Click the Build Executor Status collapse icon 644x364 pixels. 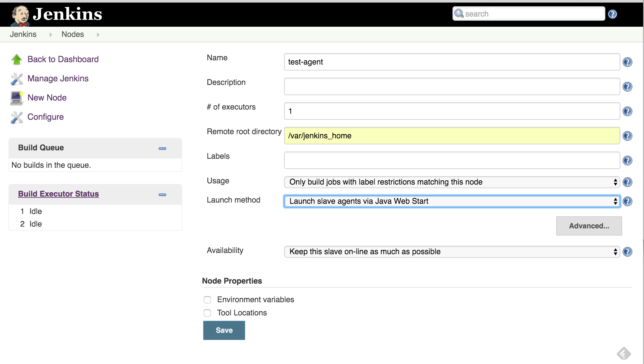[162, 194]
